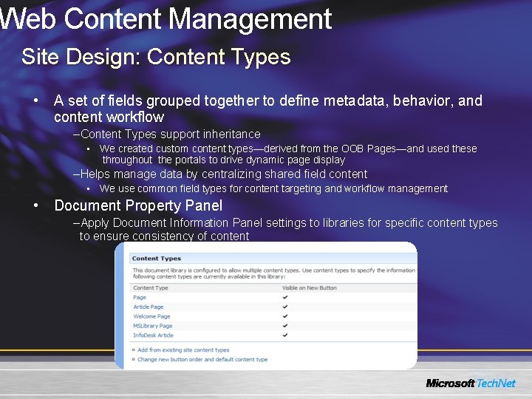Viewport: 532px width, 399px height.
Task: Click the checkmark in the Page row
Action: tap(285, 297)
